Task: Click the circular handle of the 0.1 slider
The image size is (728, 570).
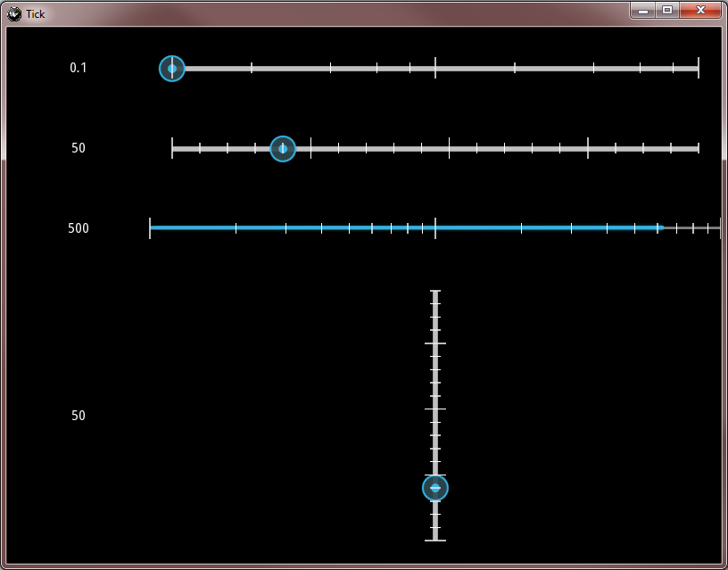Action: pyautogui.click(x=172, y=69)
